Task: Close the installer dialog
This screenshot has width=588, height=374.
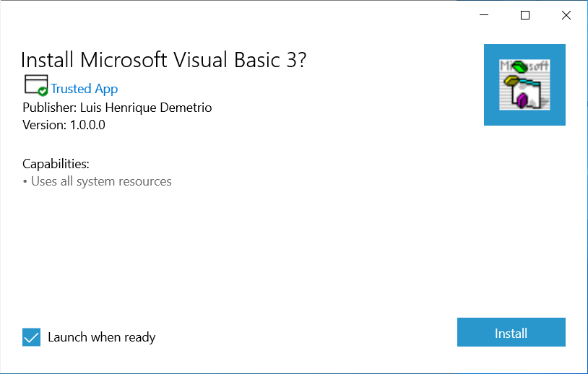Action: pyautogui.click(x=566, y=15)
